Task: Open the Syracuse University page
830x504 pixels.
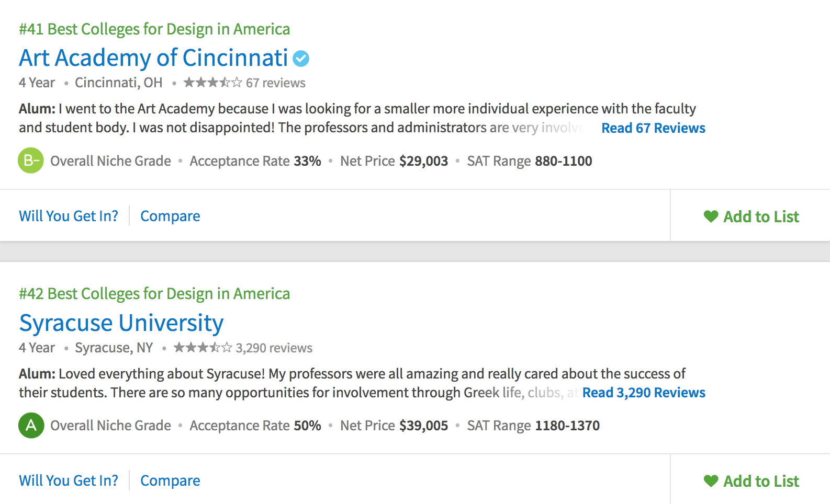Action: point(121,323)
